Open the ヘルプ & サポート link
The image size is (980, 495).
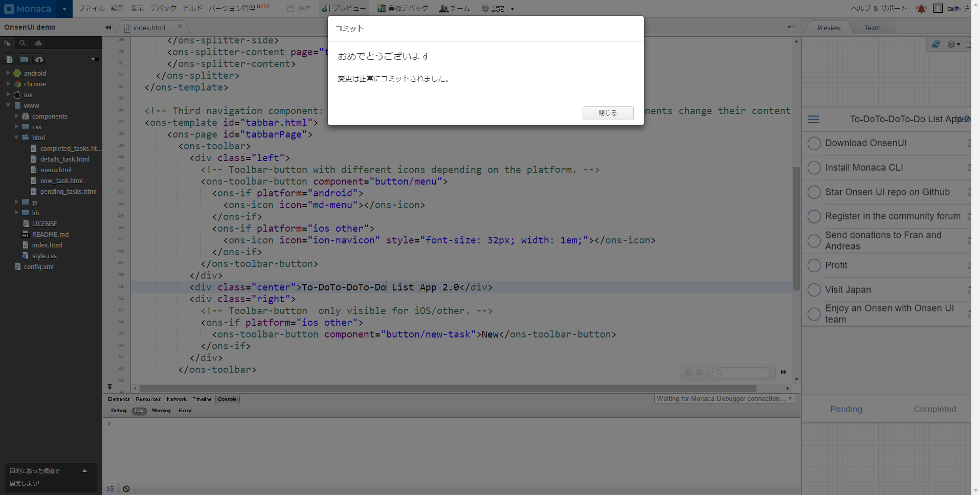tap(878, 9)
